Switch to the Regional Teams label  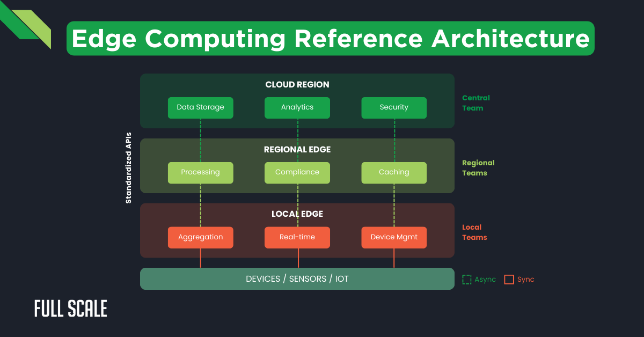pos(478,167)
